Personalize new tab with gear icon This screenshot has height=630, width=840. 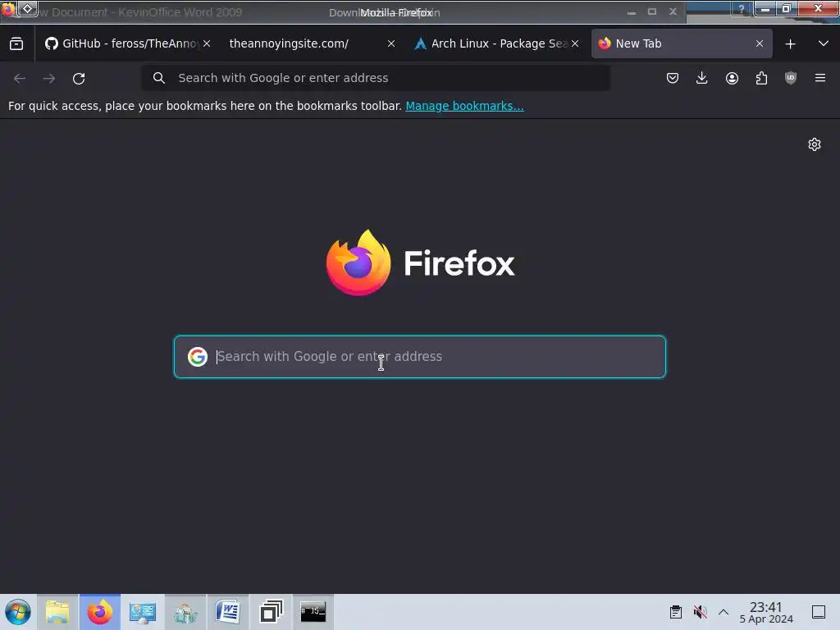[x=815, y=144]
